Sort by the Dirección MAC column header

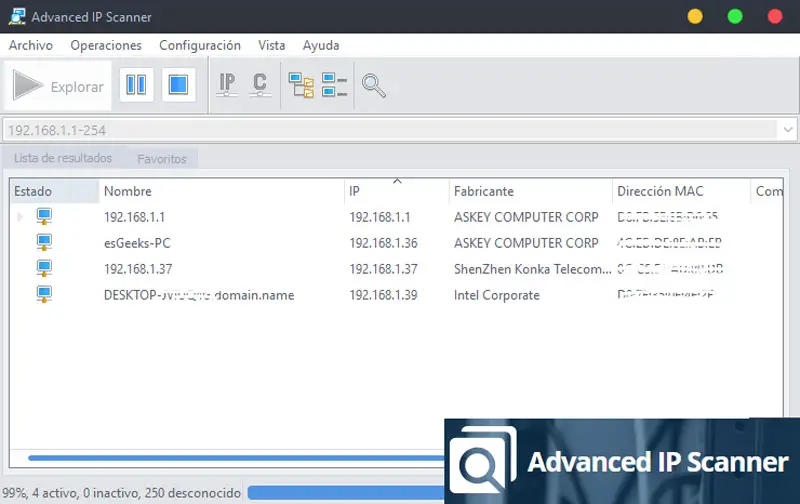tap(681, 191)
